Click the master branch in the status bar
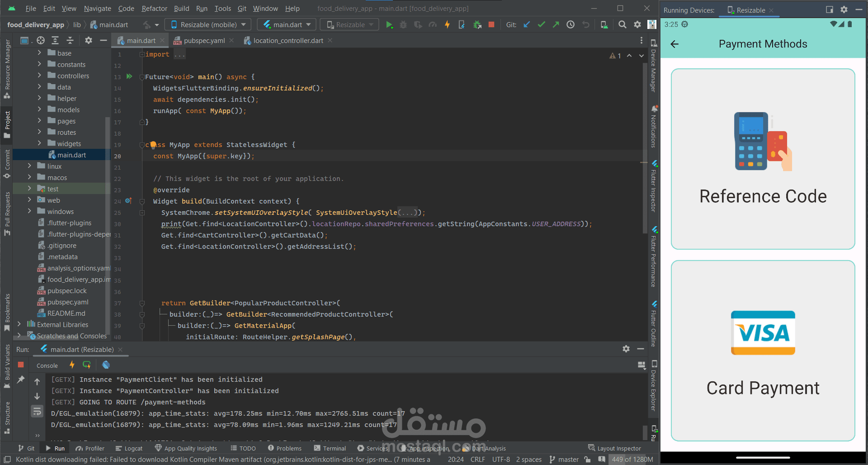Viewport: 868px width, 465px height. pos(564,460)
